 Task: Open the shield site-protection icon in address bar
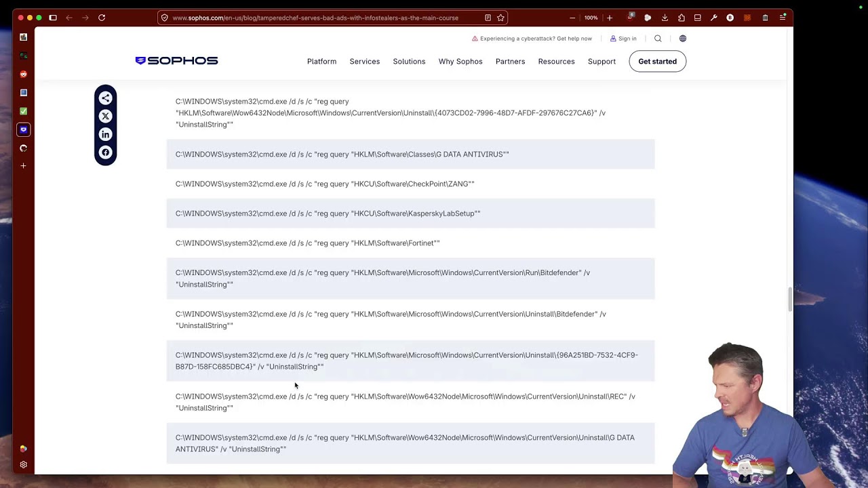[x=165, y=18]
